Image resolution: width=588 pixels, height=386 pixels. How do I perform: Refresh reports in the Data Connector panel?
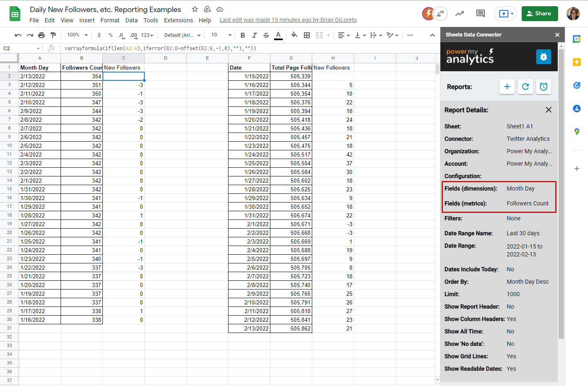[525, 87]
